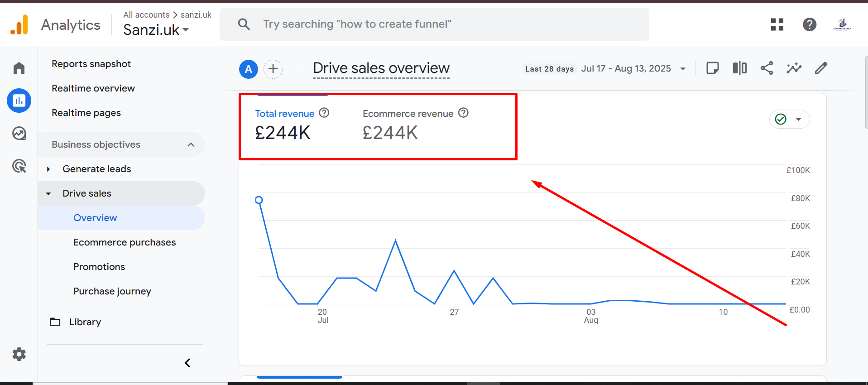The height and width of the screenshot is (385, 868).
Task: Open Admin settings gear
Action: click(x=19, y=354)
